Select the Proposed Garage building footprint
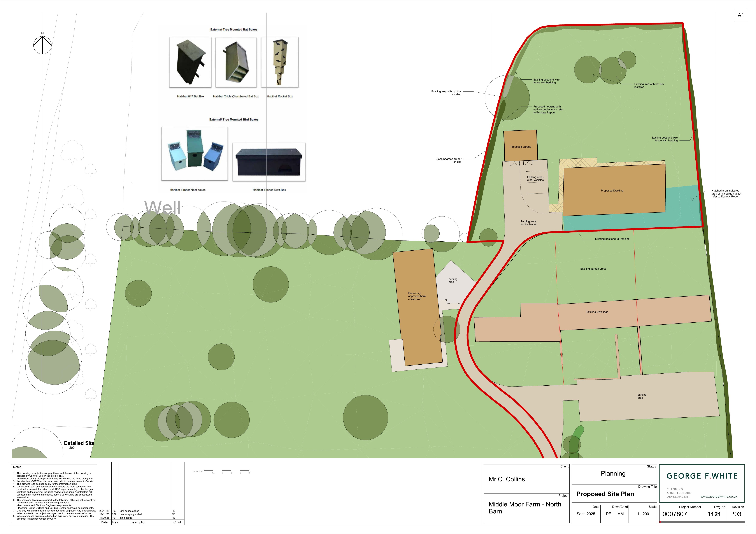The height and width of the screenshot is (534, 756). [x=521, y=146]
